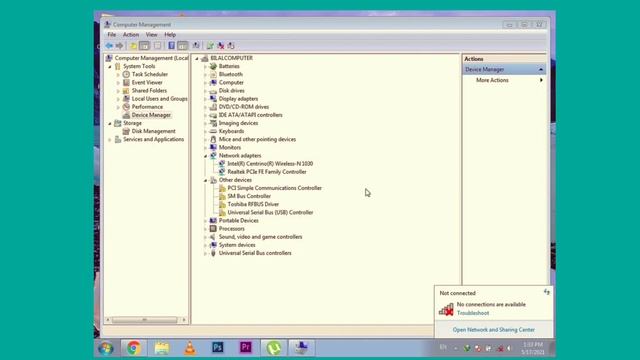Image resolution: width=640 pixels, height=360 pixels.
Task: Select Local Users and Groups
Action: (x=160, y=99)
